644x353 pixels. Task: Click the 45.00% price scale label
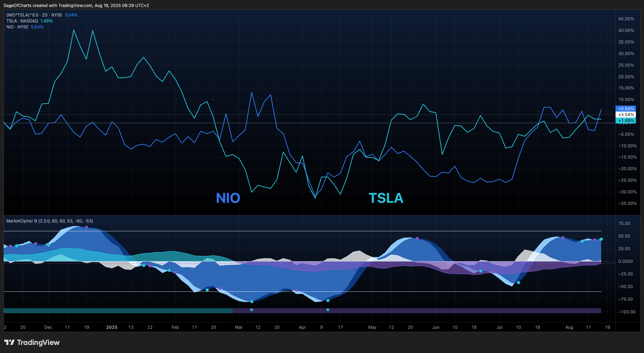[x=626, y=19]
